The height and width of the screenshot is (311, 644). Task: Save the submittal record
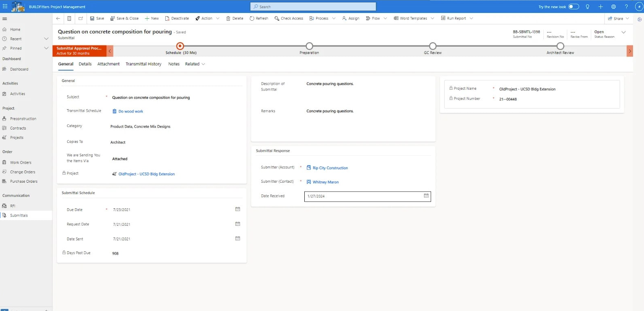[x=97, y=18]
